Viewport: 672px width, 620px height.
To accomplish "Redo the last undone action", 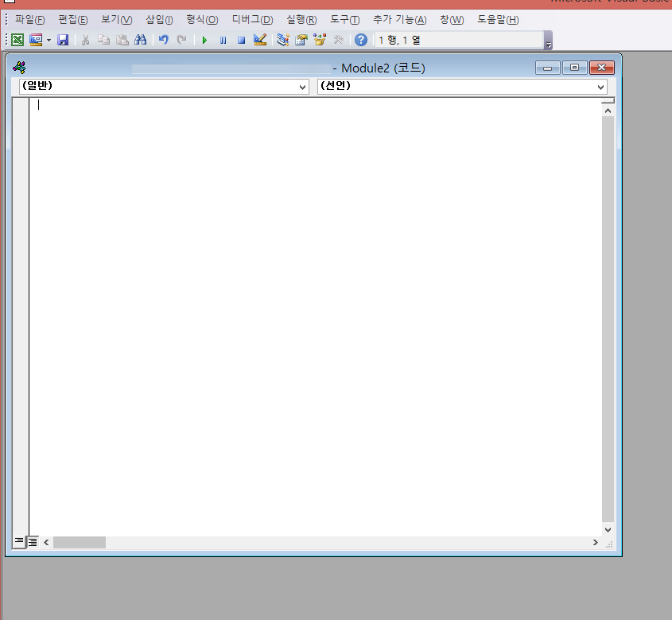I will (x=181, y=40).
